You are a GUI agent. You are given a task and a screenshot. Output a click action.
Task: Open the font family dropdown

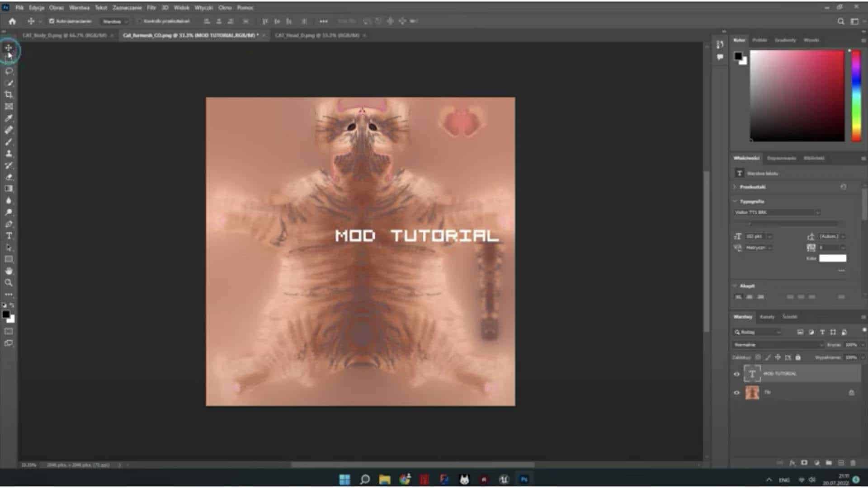click(777, 212)
